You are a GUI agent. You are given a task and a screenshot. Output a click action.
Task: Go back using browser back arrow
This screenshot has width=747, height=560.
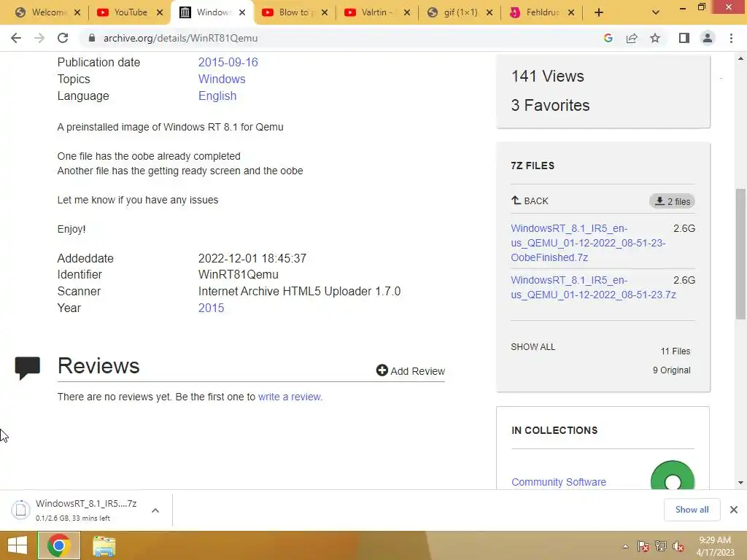point(16,38)
